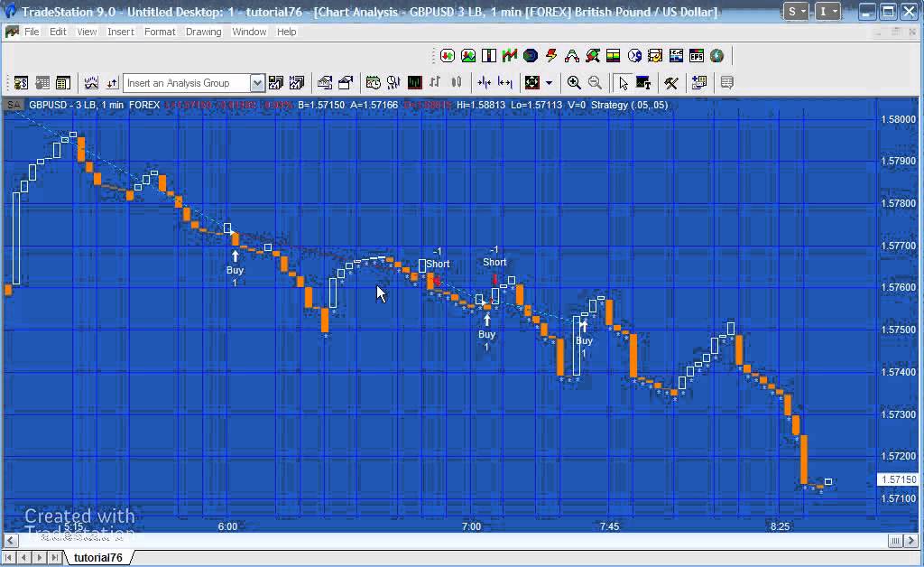Screen dimensions: 924x567
Task: Click the last-tab navigation arrow
Action: click(x=55, y=558)
